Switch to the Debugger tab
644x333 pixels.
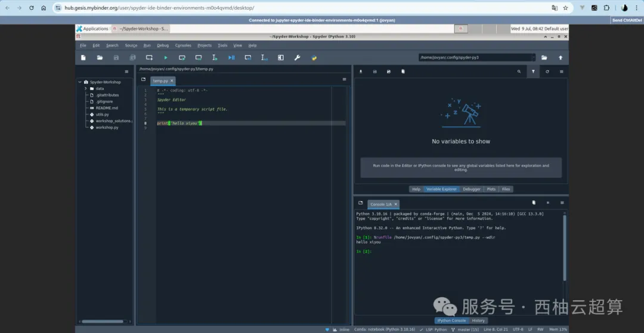[x=472, y=189]
